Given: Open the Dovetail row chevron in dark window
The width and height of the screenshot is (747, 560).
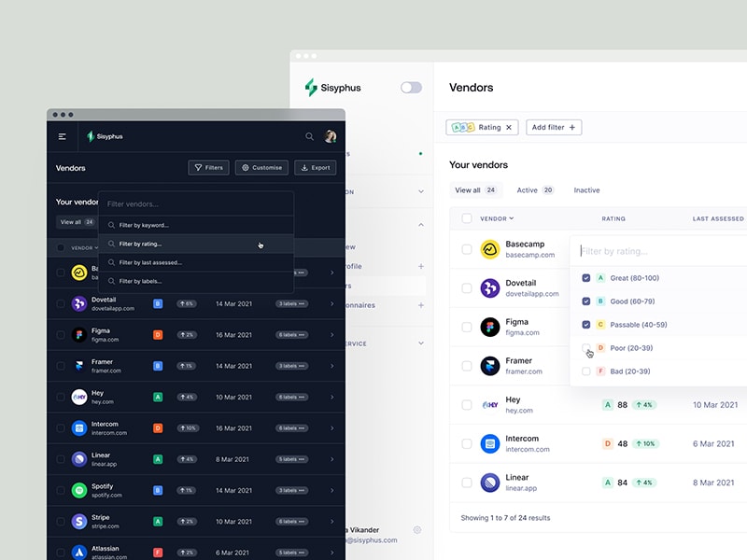Looking at the screenshot, I should click(332, 304).
